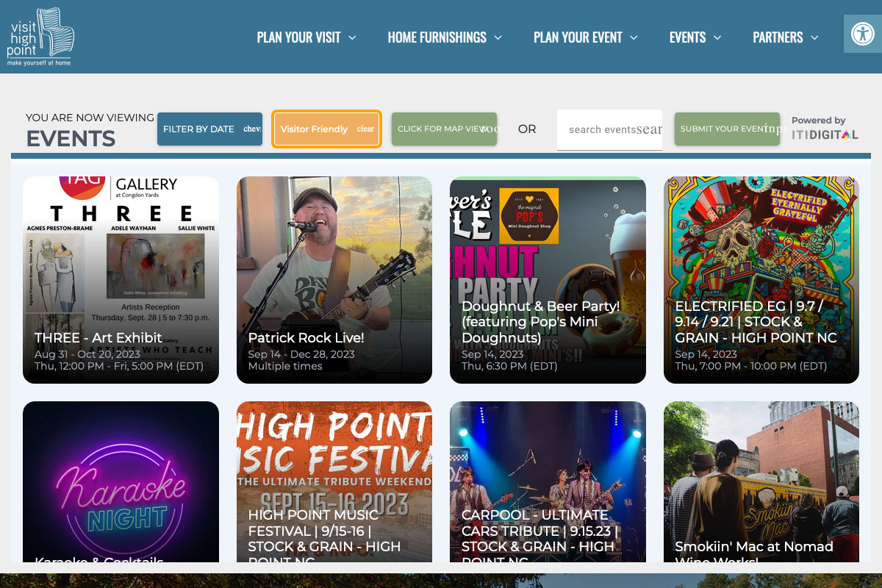Open the Electrified EG event card
882x588 pixels.
click(x=761, y=279)
